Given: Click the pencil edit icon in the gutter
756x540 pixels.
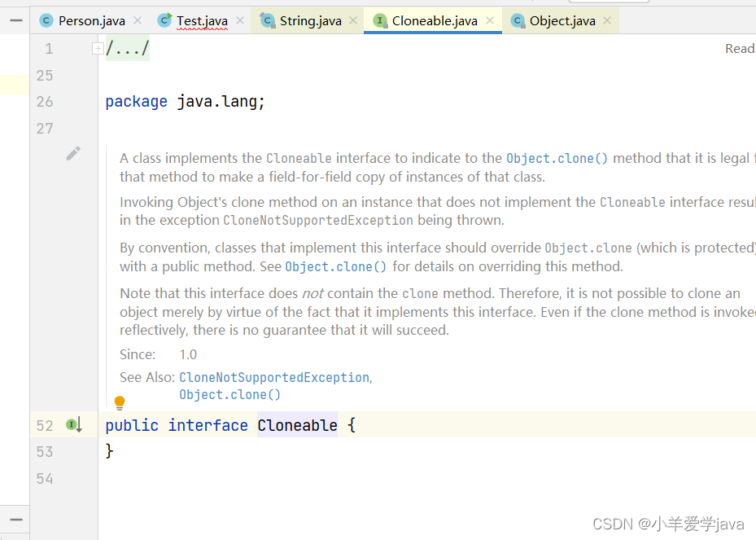Looking at the screenshot, I should click(73, 152).
